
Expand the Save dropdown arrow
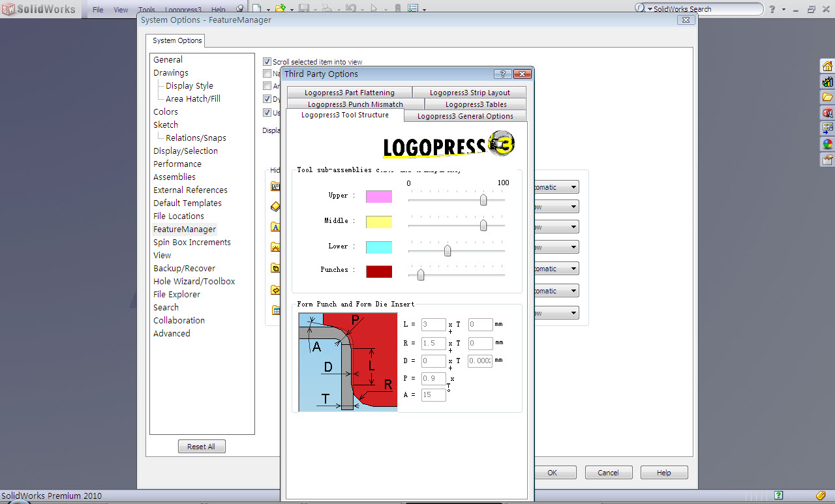pyautogui.click(x=315, y=10)
